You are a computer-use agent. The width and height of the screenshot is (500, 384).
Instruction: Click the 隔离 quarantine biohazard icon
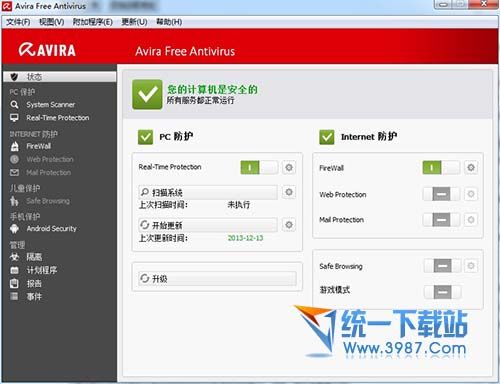coord(14,257)
